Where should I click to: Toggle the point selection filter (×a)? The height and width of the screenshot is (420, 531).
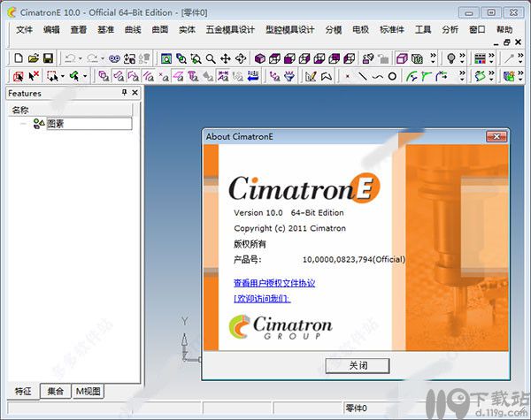click(164, 77)
